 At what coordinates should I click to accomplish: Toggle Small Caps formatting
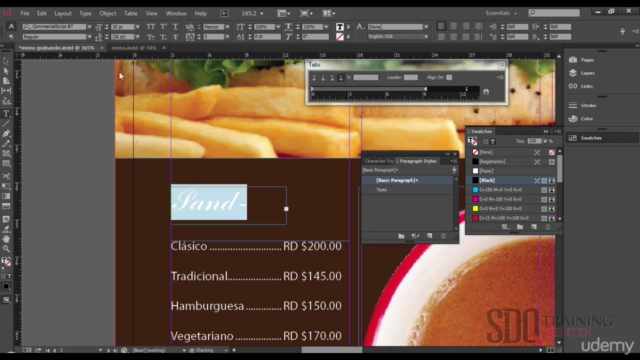(151, 37)
